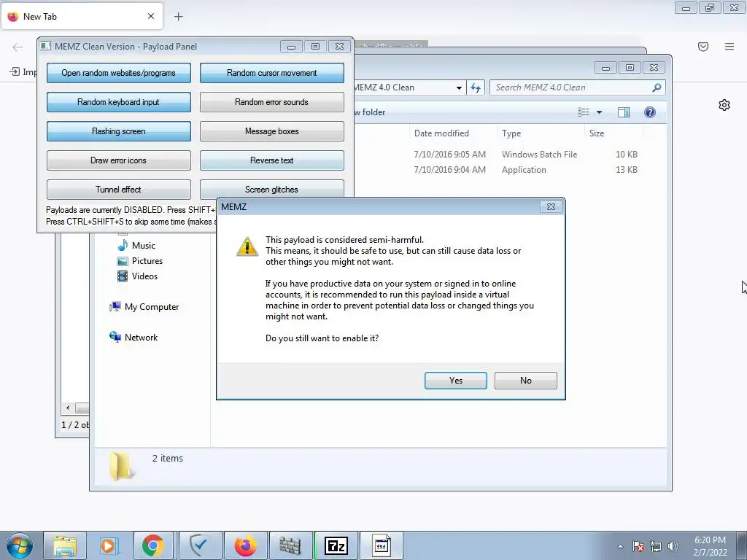Toggle Random error sounds payload
747x560 pixels.
pyautogui.click(x=271, y=102)
